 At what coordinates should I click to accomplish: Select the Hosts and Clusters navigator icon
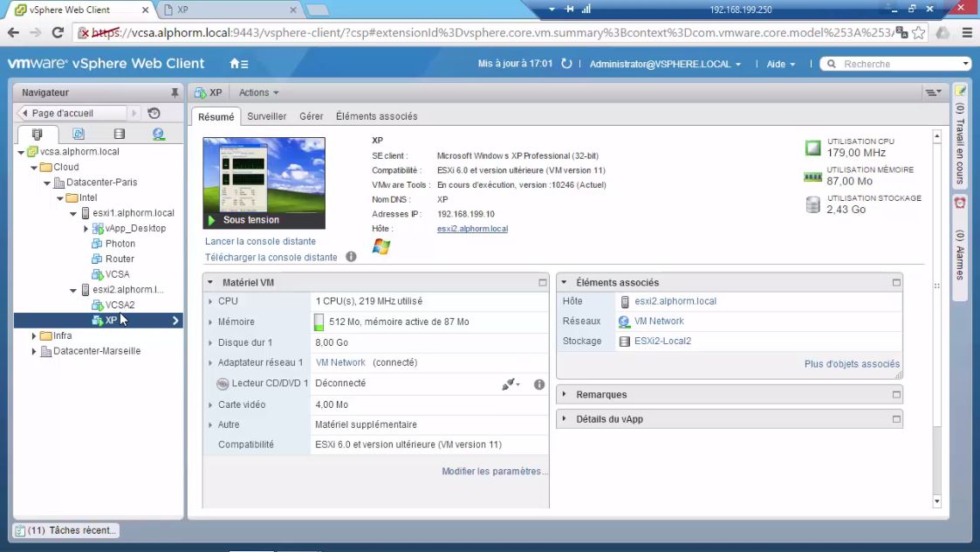[38, 134]
